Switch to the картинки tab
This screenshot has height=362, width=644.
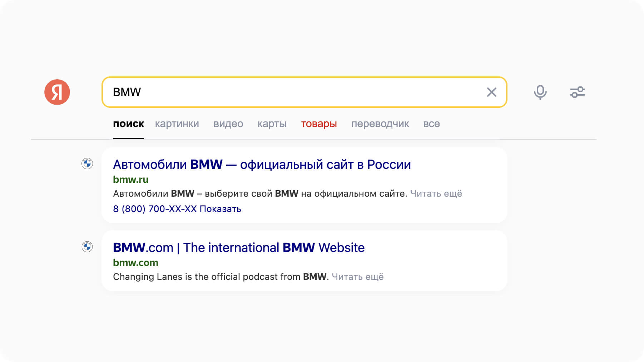[177, 124]
